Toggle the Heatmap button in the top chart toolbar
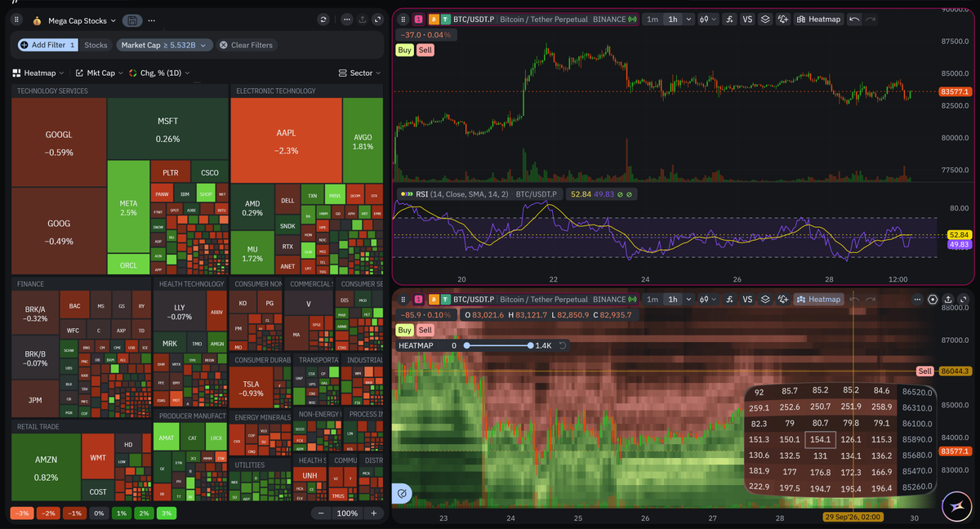 pos(819,19)
